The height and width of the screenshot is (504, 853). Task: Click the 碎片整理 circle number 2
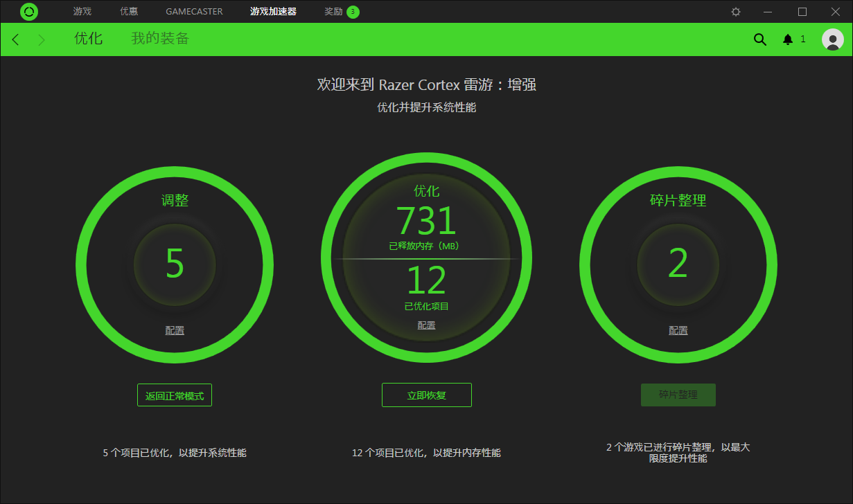[x=678, y=264]
